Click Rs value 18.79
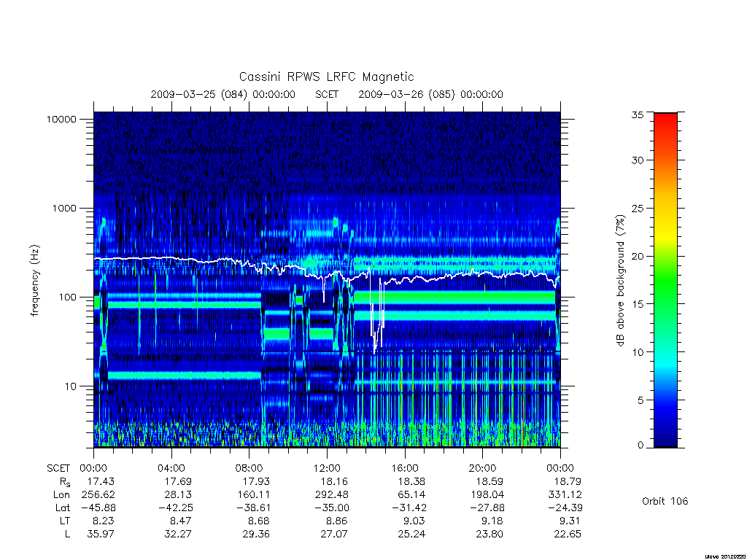Screen dimensions: 747x560 coord(568,481)
